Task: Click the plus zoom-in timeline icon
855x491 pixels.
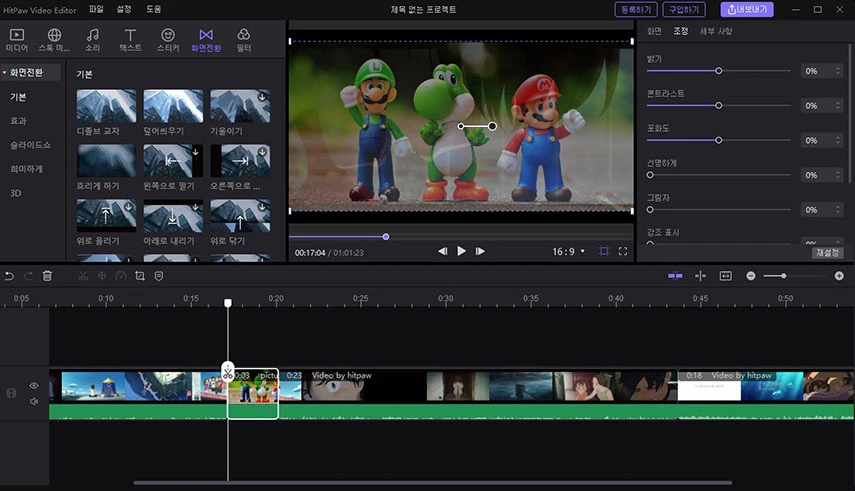Action: point(839,276)
